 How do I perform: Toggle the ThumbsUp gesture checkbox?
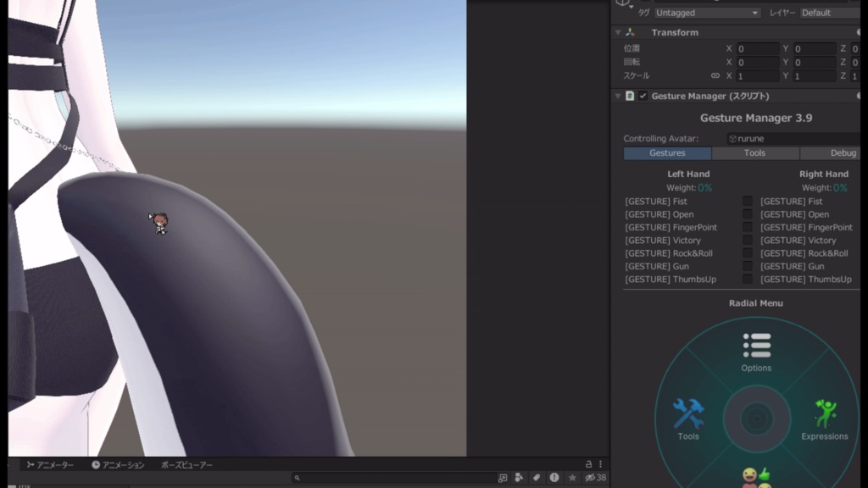[748, 279]
